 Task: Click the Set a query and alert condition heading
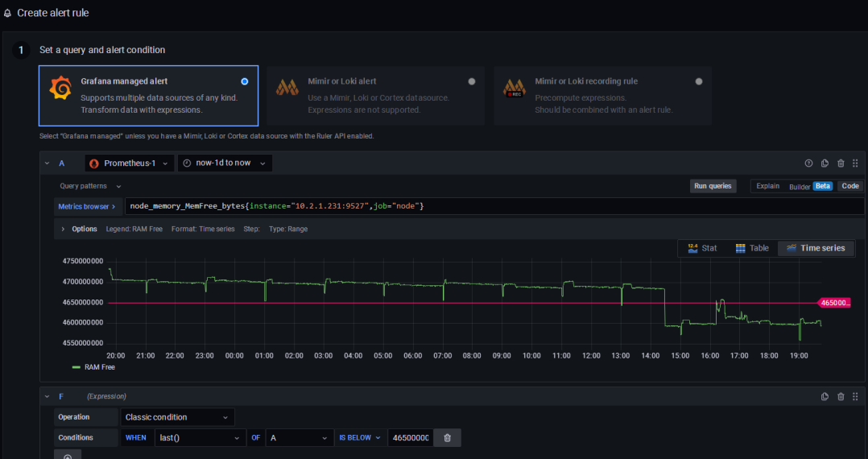(102, 50)
